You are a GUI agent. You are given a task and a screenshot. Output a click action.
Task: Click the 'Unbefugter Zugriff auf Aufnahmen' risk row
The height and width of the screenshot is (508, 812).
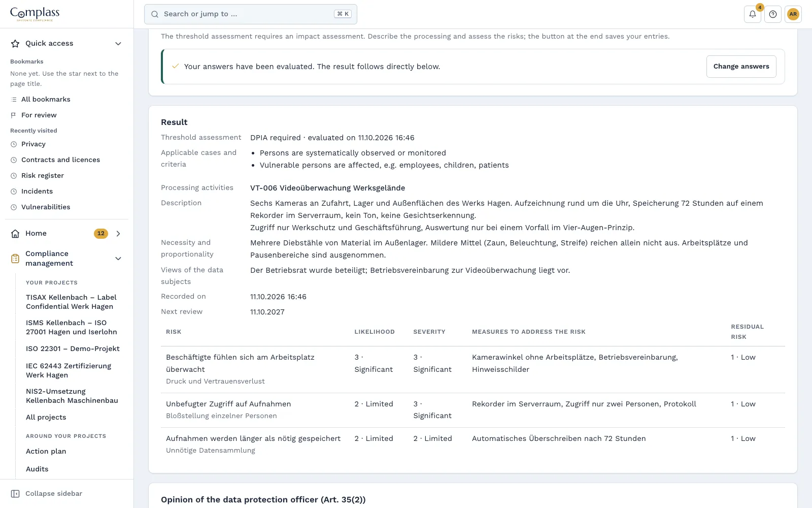click(x=473, y=410)
